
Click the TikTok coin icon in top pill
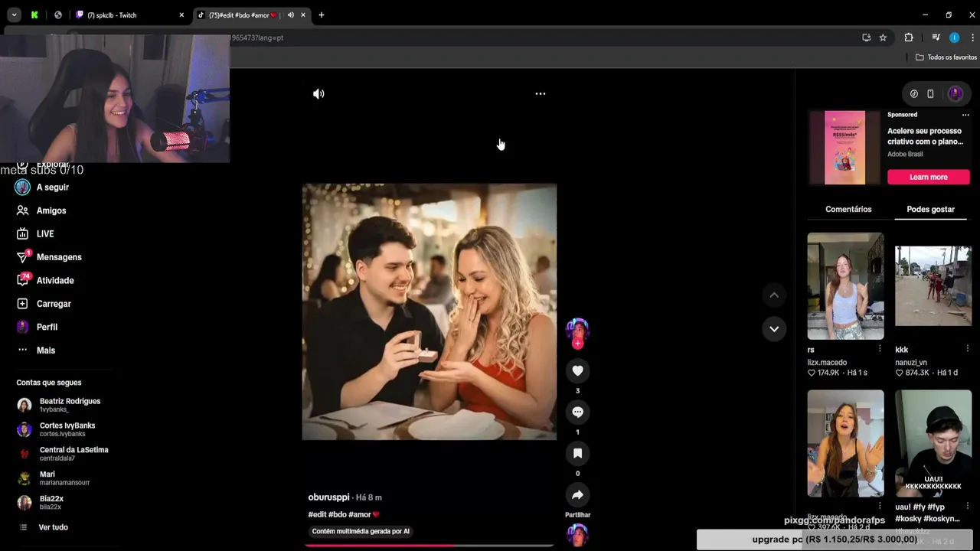click(913, 93)
